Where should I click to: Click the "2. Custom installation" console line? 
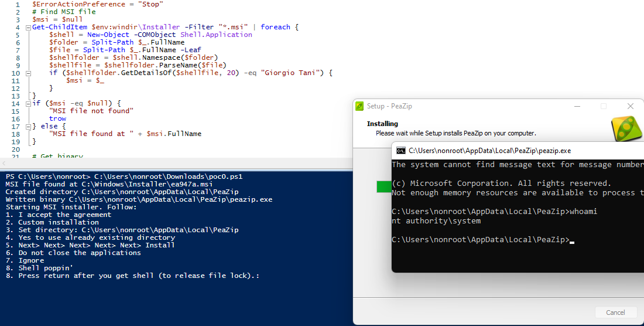[x=52, y=222]
